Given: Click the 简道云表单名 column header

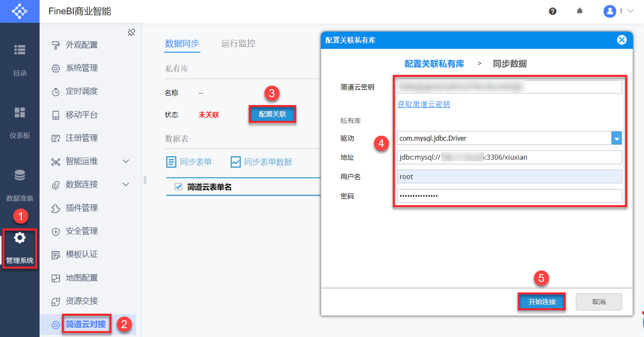Looking at the screenshot, I should click(x=210, y=187).
